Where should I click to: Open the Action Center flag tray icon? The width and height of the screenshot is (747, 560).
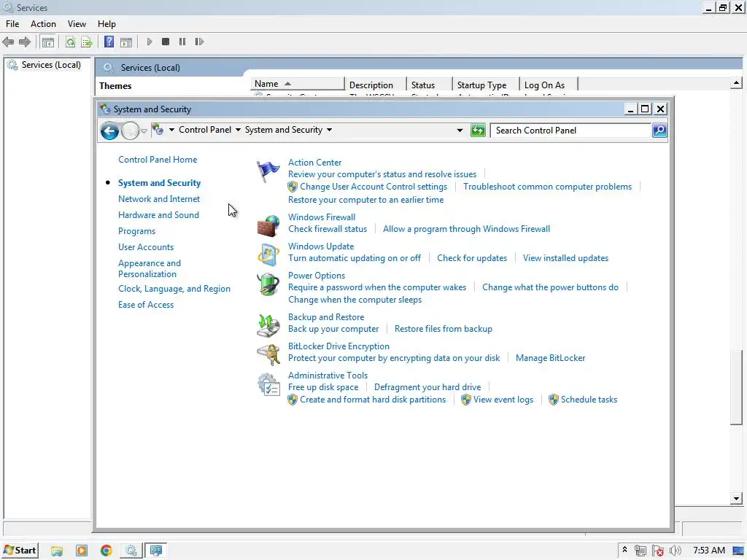click(658, 551)
